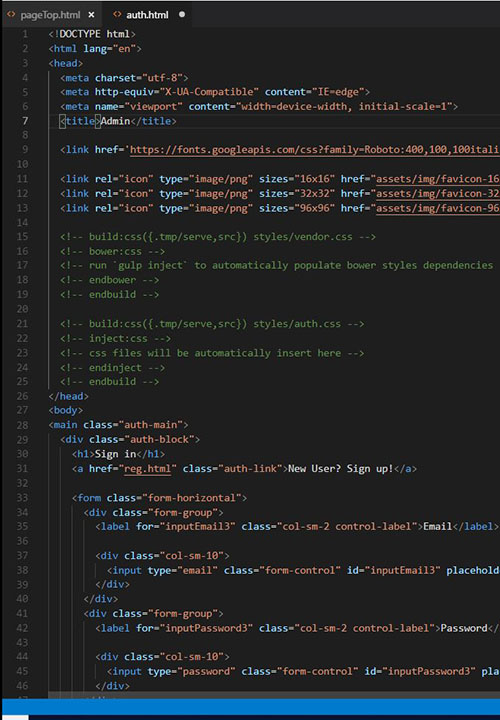Follow the favicon-32 asset link on line 12
This screenshot has height=720, width=500.
(x=438, y=194)
